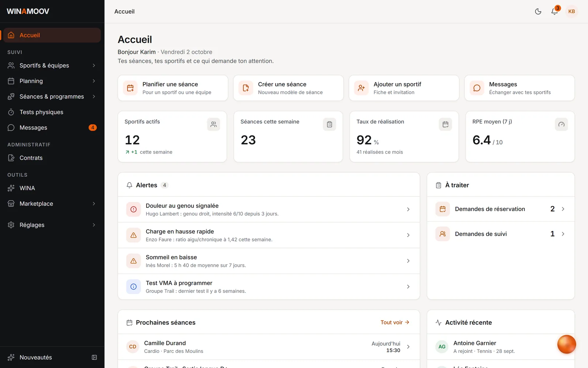Click the 41 réalisées ce mois text

point(380,152)
